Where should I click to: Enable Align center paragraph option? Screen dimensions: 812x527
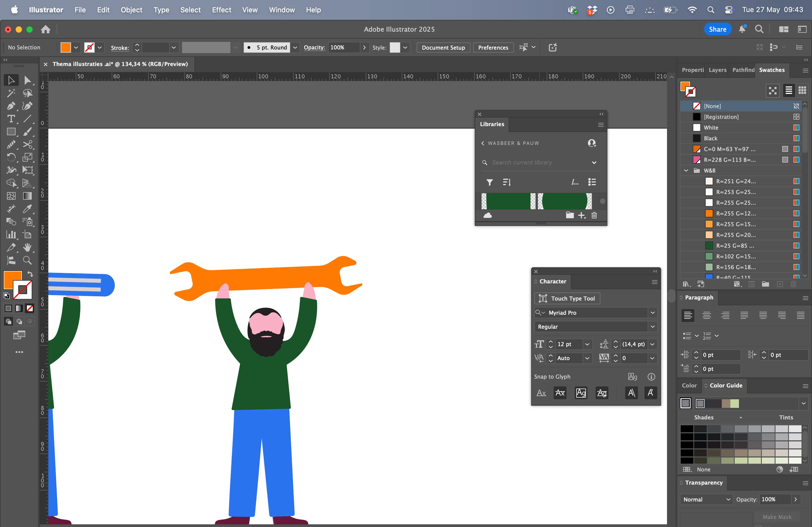706,315
